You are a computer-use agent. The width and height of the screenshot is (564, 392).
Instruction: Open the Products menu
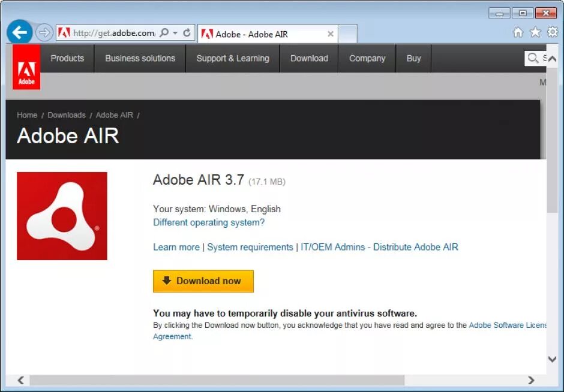(x=67, y=58)
